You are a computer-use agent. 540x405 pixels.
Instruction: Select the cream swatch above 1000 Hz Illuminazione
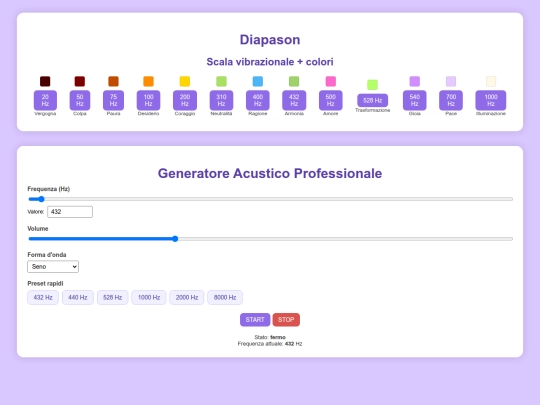491,81
